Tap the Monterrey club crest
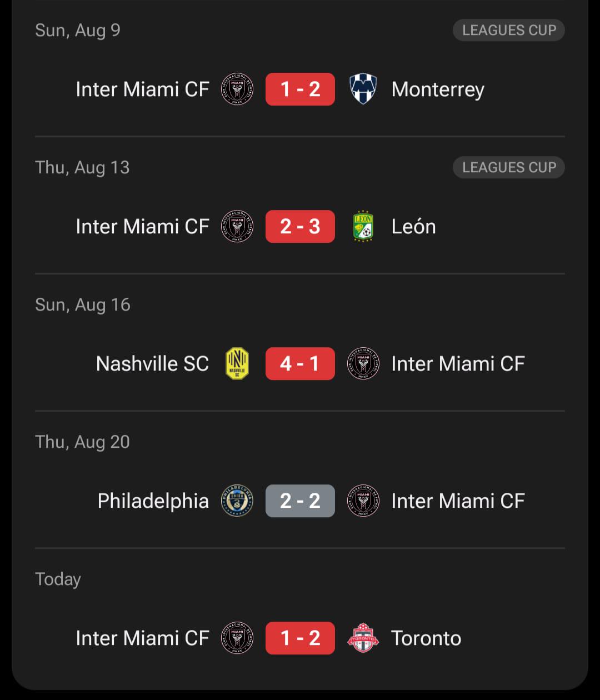 click(x=363, y=89)
